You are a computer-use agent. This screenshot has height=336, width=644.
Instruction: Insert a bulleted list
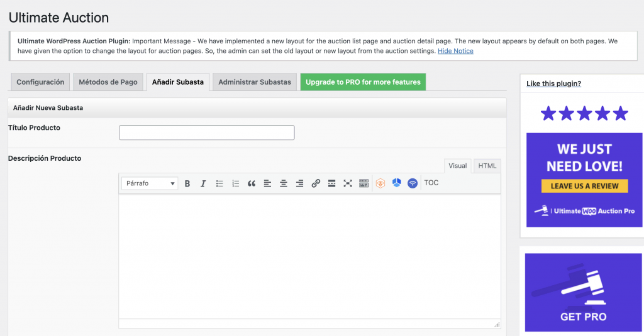[x=219, y=183]
